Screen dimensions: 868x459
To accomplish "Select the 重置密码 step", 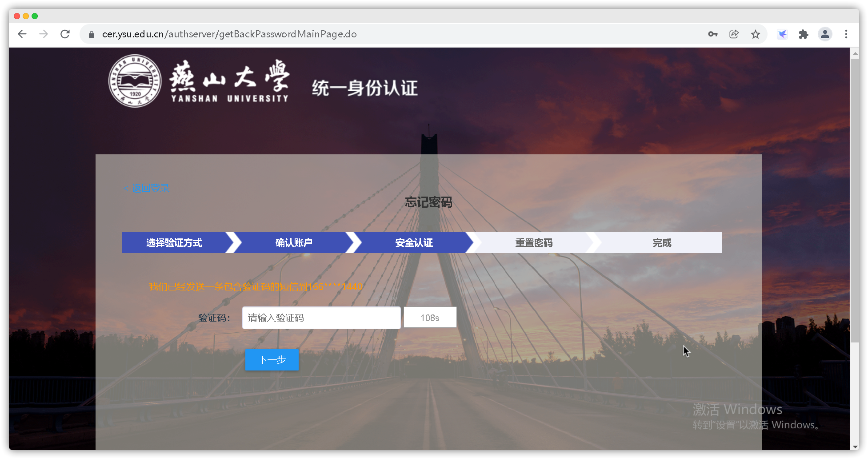I will 533,243.
